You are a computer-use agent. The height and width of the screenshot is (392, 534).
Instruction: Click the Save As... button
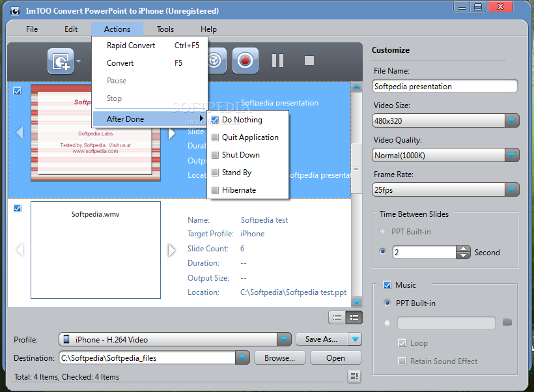(322, 339)
